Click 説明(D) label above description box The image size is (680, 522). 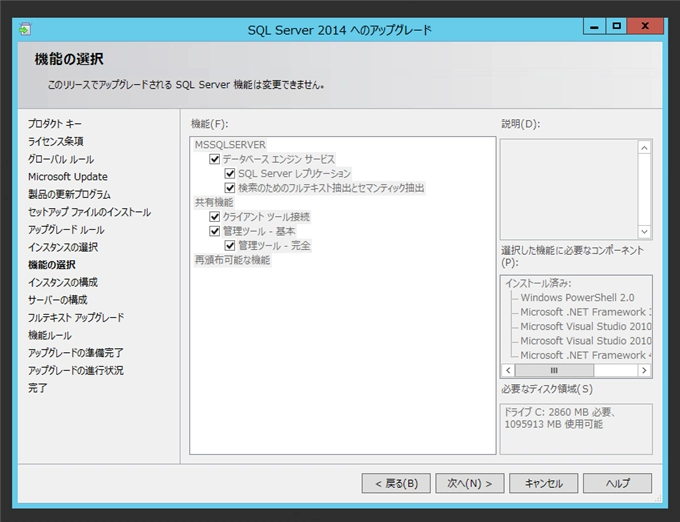coord(521,124)
